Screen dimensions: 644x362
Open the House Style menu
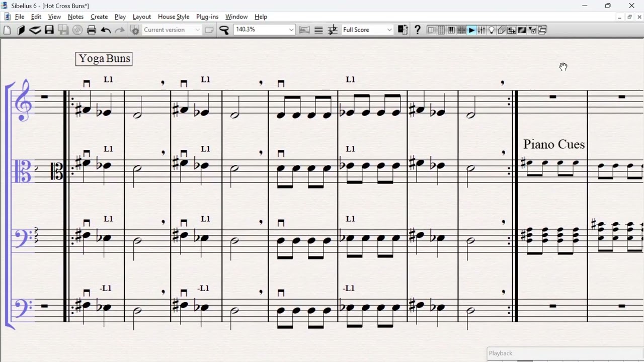pos(174,17)
